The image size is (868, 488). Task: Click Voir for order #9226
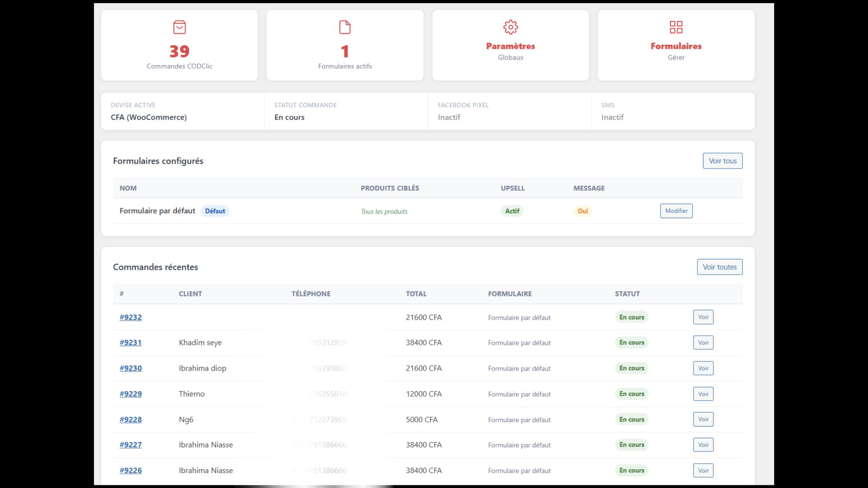point(703,470)
